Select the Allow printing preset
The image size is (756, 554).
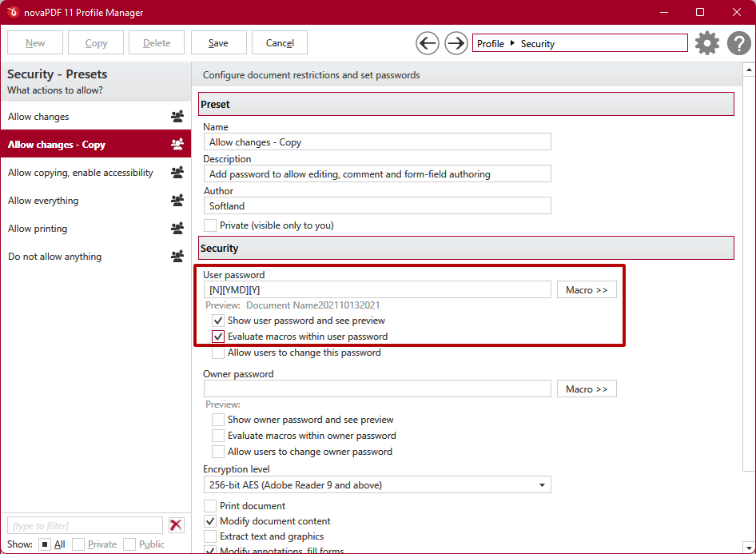96,228
